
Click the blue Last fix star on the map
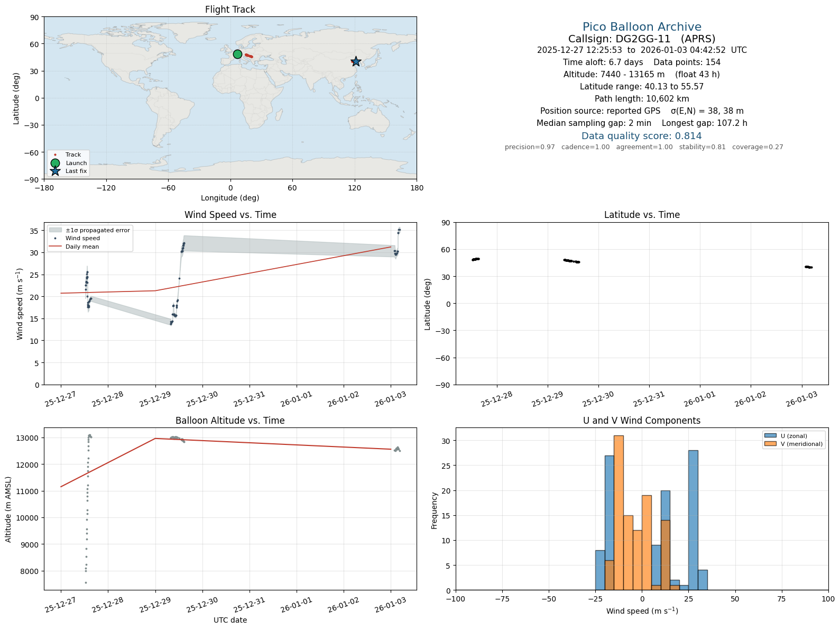point(356,61)
